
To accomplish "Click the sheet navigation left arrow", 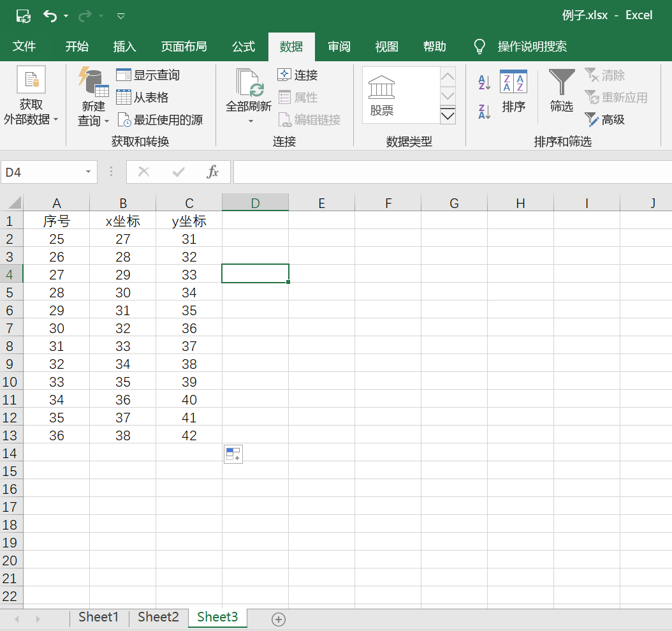I will pos(17,619).
